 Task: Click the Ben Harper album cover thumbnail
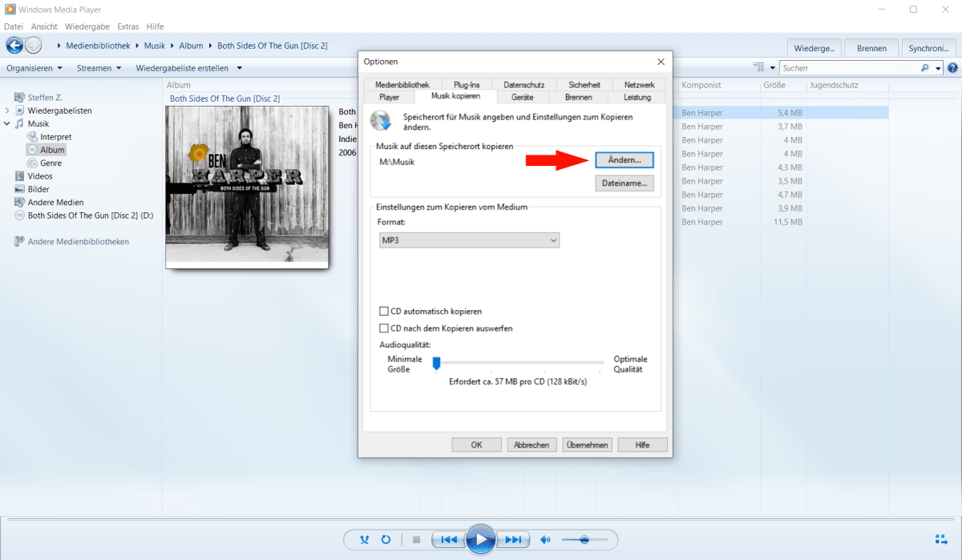[x=248, y=187]
